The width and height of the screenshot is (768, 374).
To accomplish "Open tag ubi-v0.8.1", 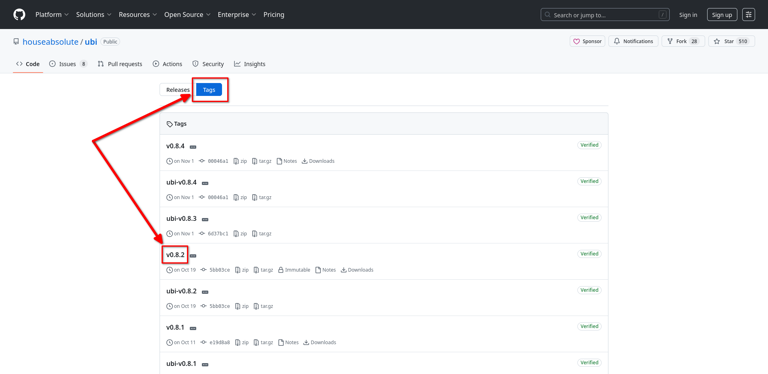I will tap(181, 363).
